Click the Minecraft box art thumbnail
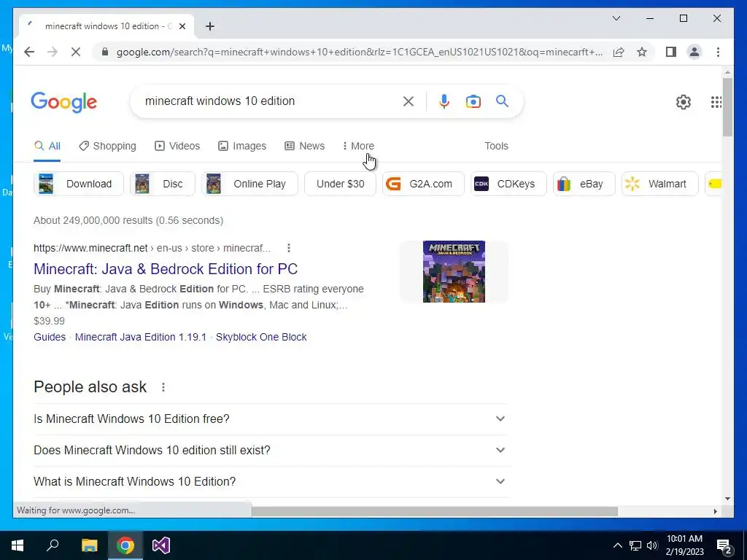 [454, 271]
